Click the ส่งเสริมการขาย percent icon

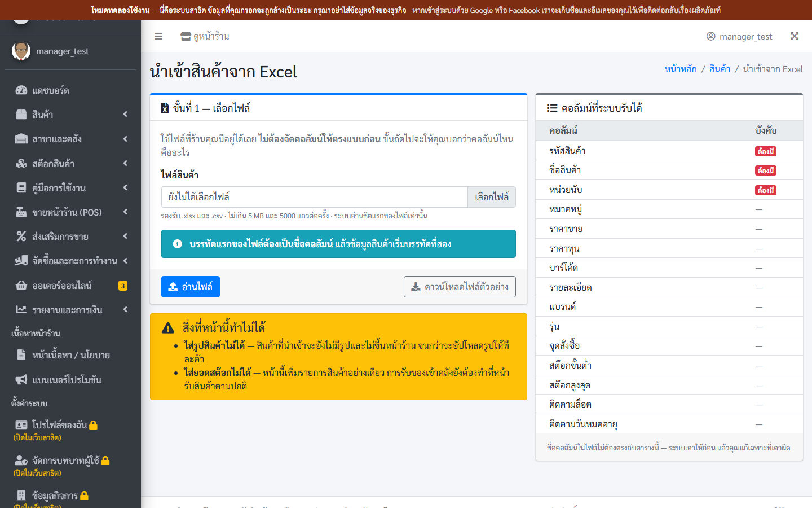21,237
